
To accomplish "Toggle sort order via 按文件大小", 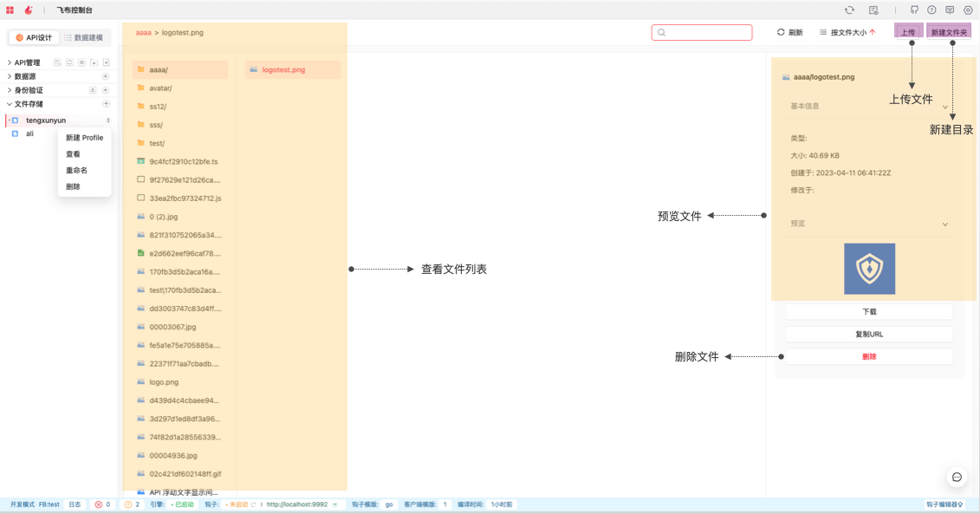I will [x=847, y=33].
